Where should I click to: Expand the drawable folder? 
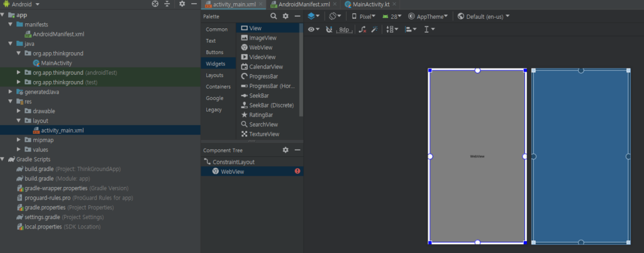pos(18,111)
